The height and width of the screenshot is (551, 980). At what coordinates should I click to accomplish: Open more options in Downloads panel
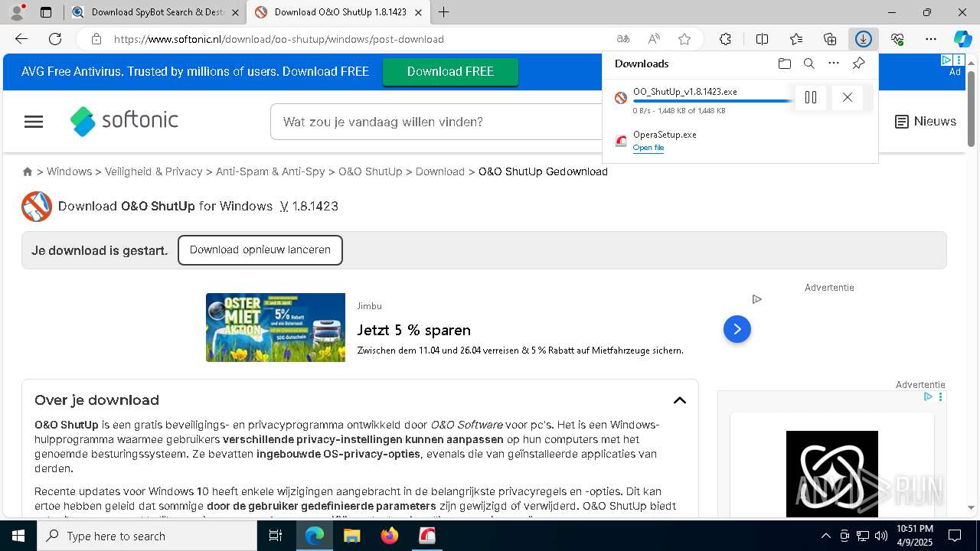(834, 64)
